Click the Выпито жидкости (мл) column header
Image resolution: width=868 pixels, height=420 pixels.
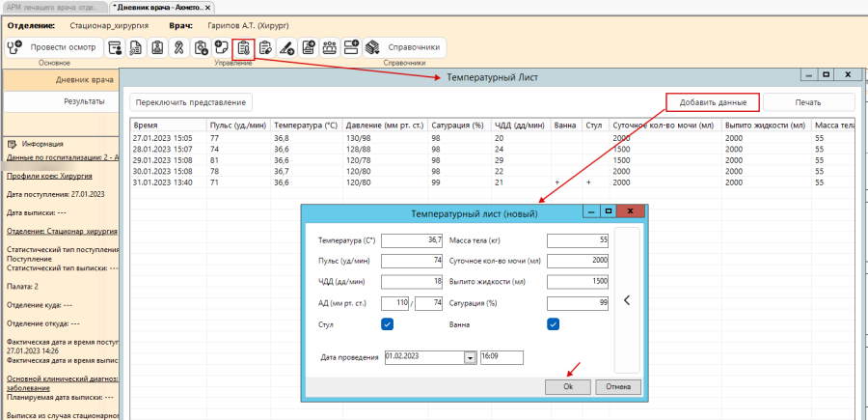(x=766, y=126)
